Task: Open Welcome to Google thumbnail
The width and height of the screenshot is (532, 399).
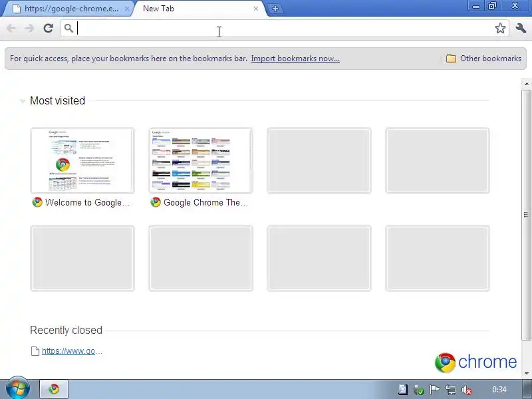Action: pos(82,160)
